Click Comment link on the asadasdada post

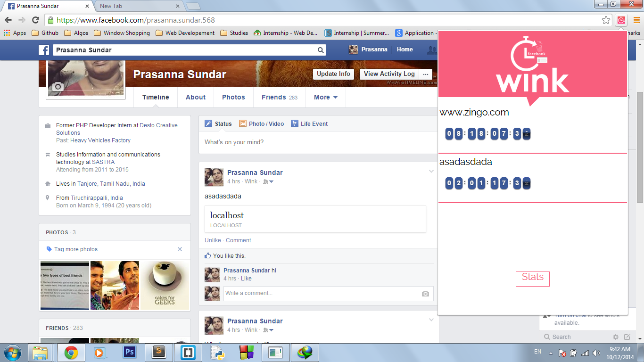pos(239,240)
